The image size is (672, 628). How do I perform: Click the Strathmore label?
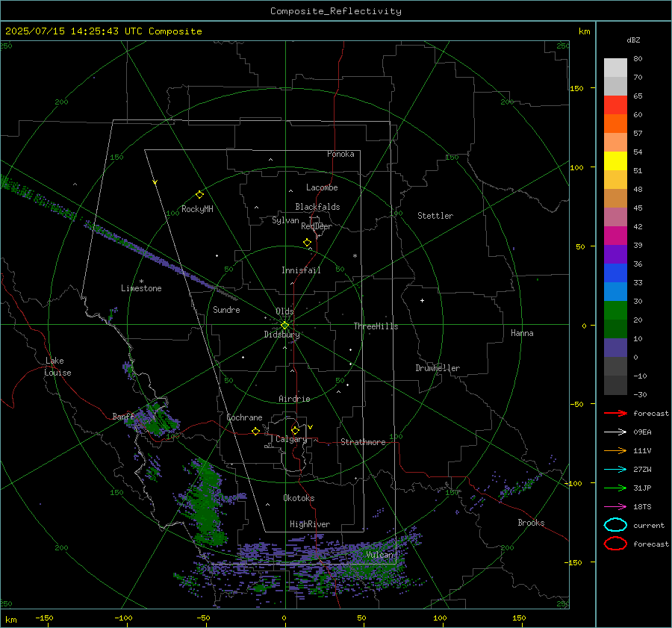tap(363, 442)
